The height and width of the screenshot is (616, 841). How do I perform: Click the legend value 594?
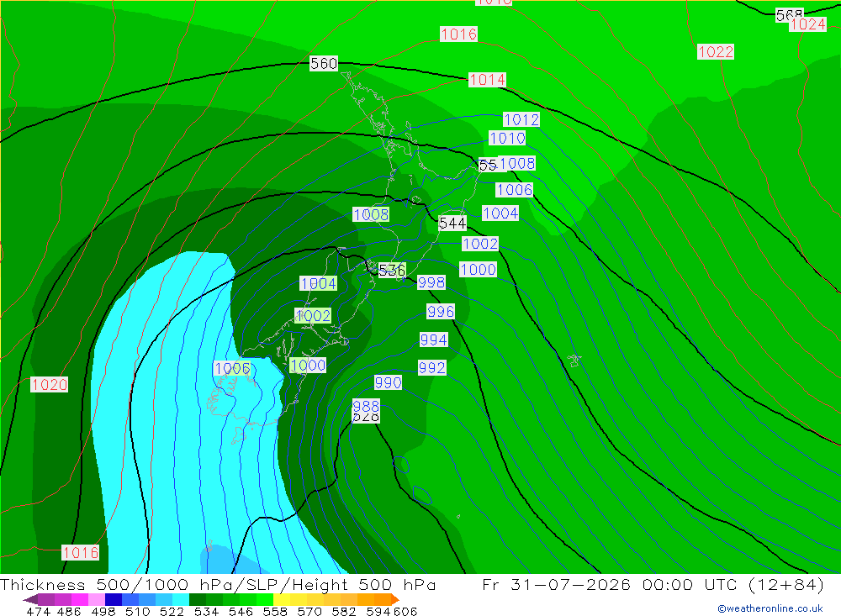(x=378, y=611)
